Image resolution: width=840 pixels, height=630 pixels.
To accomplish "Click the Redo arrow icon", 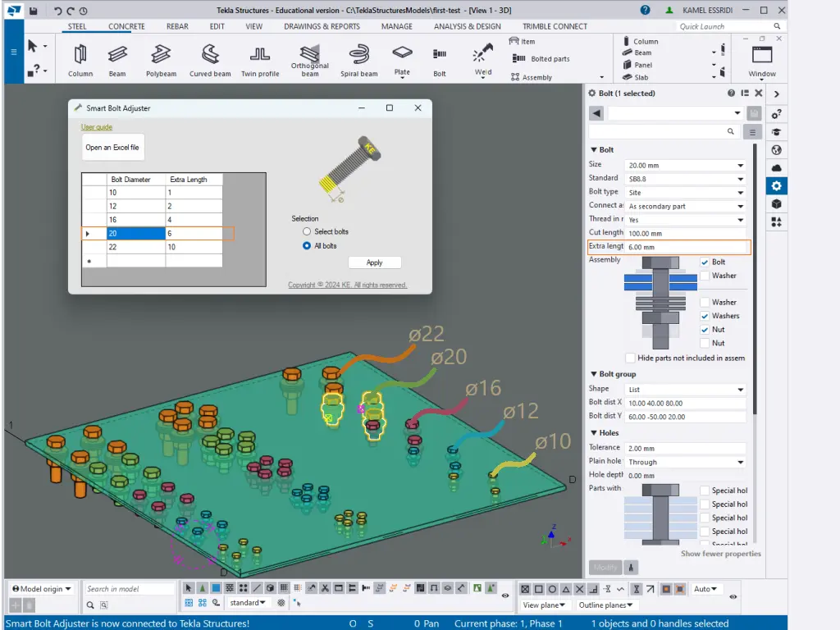I will click(71, 10).
